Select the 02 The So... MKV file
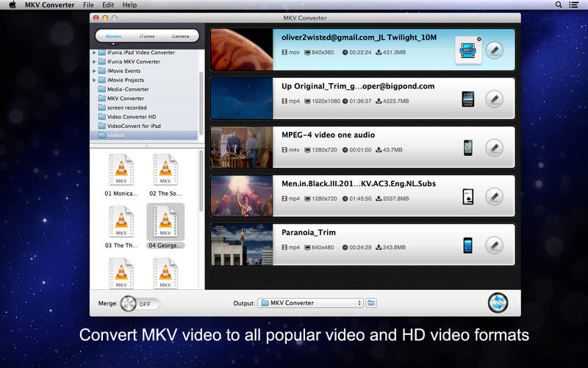Image resolution: width=588 pixels, height=368 pixels. pyautogui.click(x=165, y=175)
